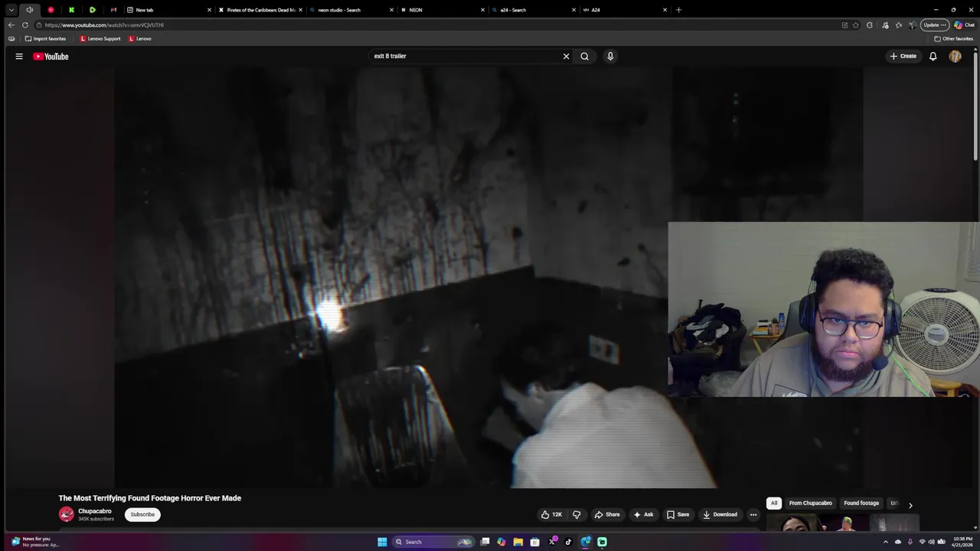Go back with the browser back arrow
This screenshot has width=980, height=551.
pyautogui.click(x=11, y=24)
